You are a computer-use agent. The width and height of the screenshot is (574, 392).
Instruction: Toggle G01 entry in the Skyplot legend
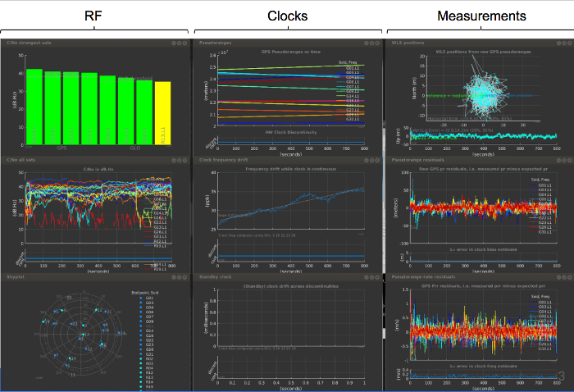[x=148, y=297]
